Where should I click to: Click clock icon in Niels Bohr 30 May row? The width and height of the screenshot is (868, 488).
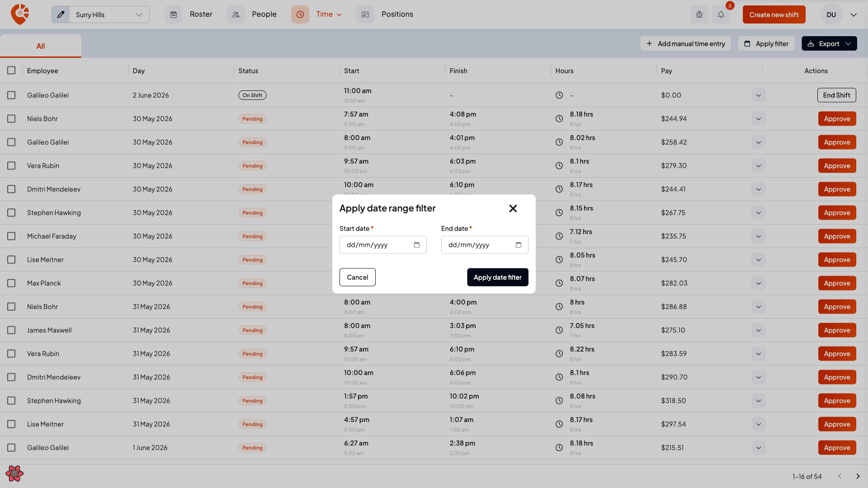point(559,119)
